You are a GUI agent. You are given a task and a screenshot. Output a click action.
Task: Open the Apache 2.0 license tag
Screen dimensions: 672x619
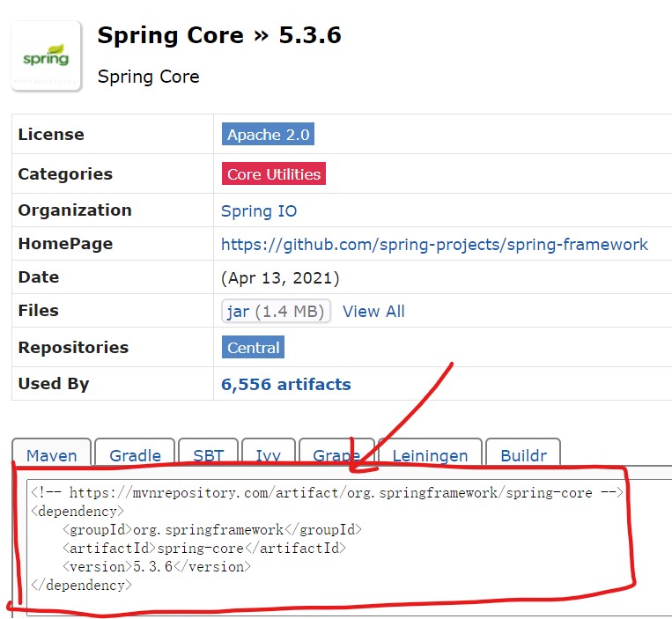pos(268,134)
